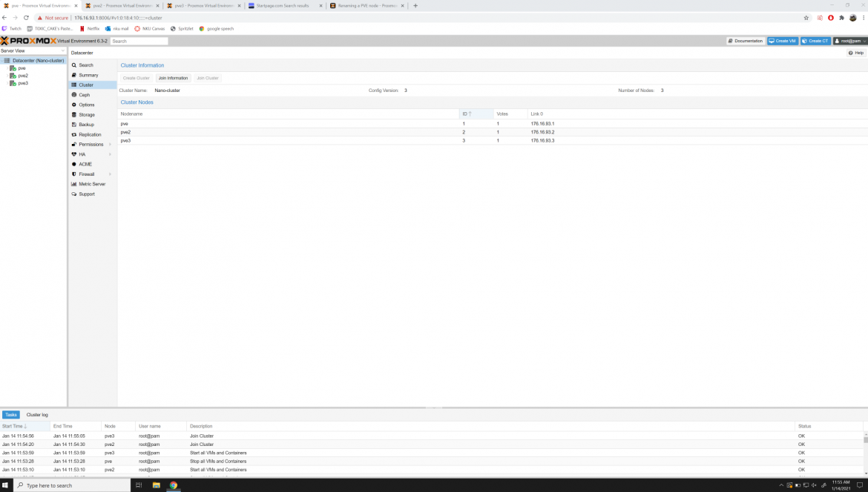Switch to the Cluster log tab

[37, 415]
